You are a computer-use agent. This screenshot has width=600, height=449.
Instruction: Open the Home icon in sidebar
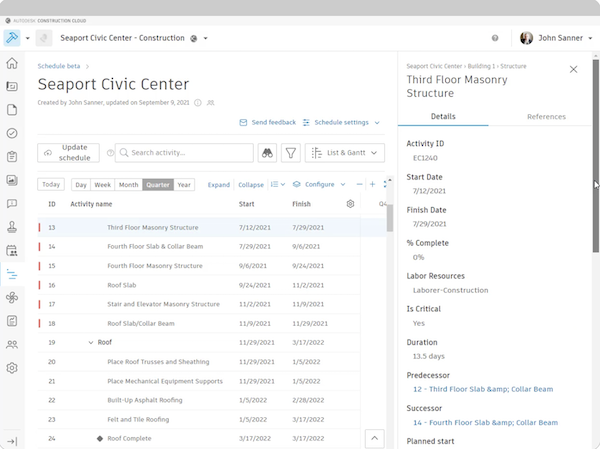[x=12, y=63]
